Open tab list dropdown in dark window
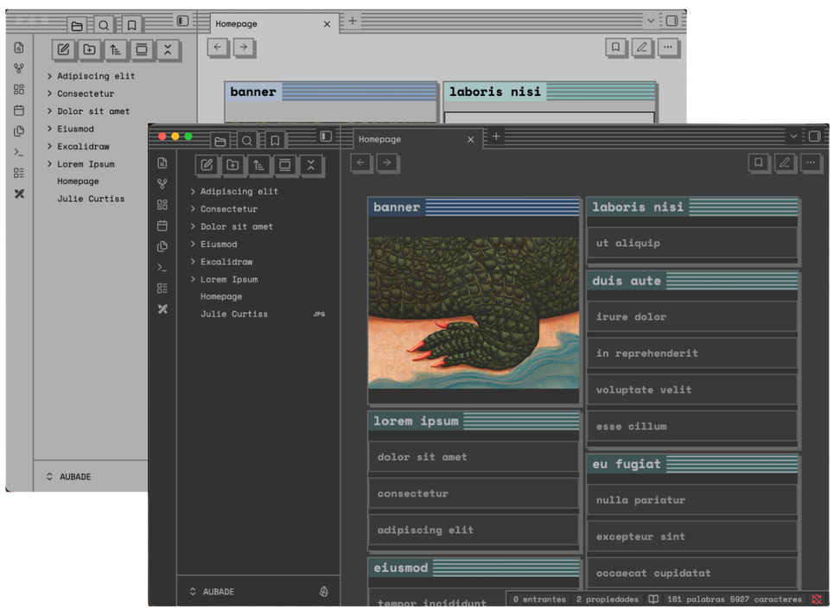 point(793,137)
